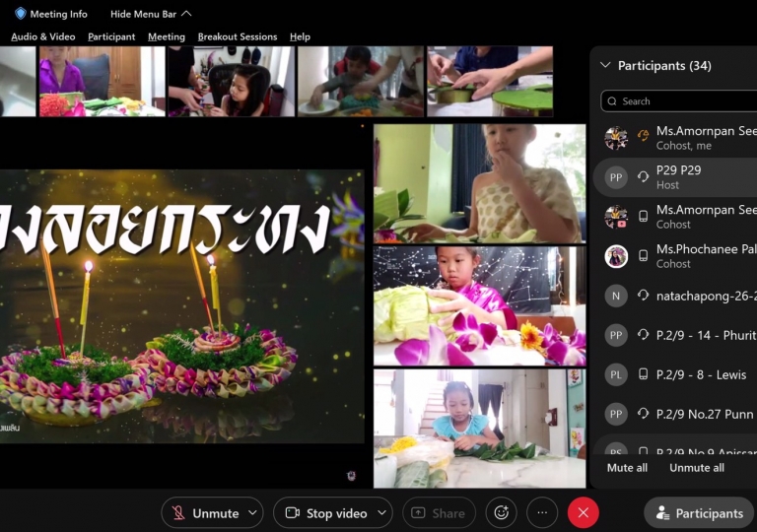The height and width of the screenshot is (532, 757).
Task: Open the Breakout Sessions menu
Action: coord(238,36)
